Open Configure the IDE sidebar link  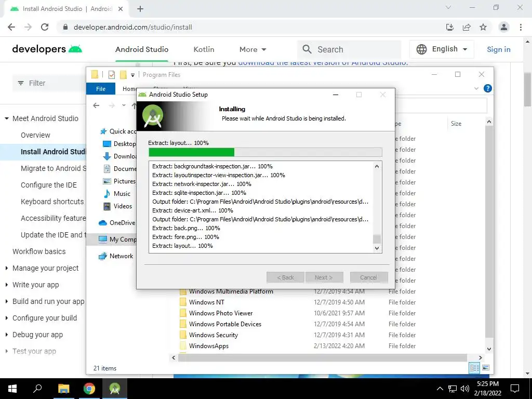click(x=49, y=185)
